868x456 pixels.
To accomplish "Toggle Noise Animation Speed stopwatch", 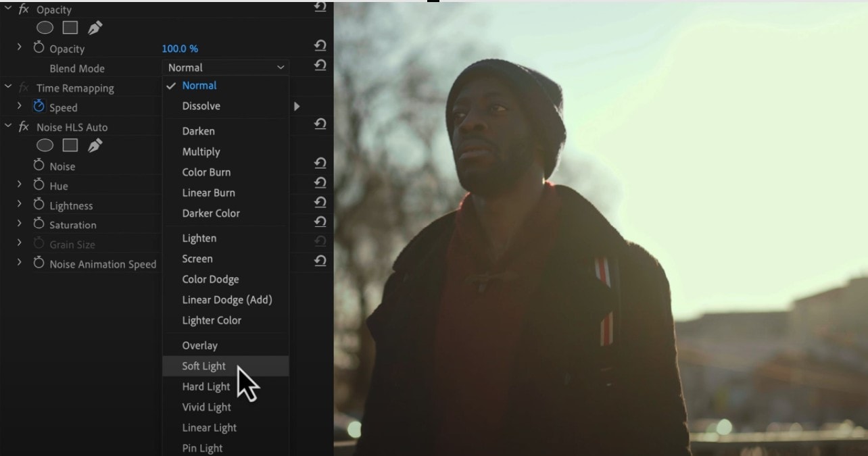I will [39, 263].
